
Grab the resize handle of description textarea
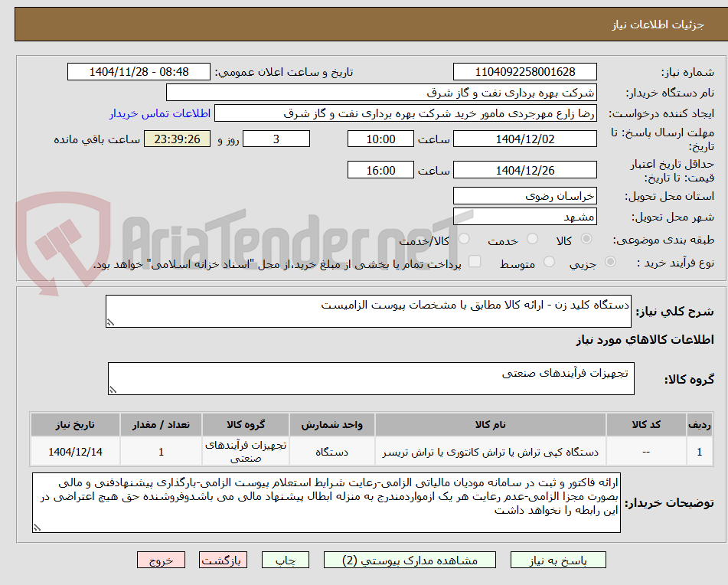[110, 322]
